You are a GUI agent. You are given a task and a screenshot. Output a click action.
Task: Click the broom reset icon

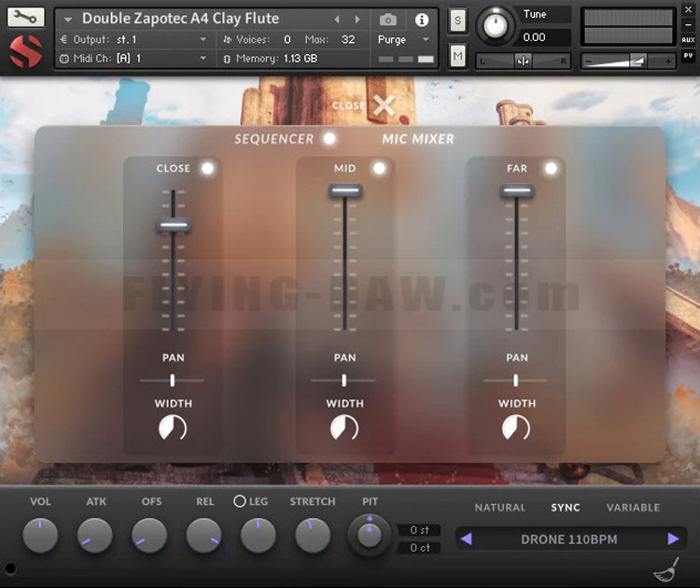[x=666, y=569]
